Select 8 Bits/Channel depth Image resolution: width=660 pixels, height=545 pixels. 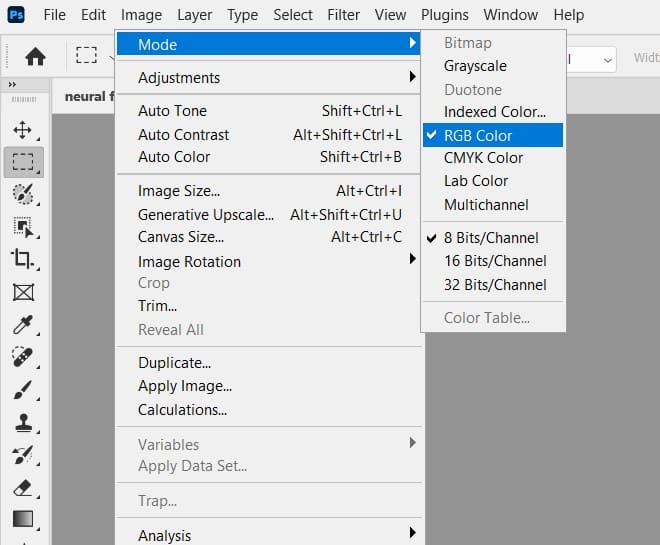click(x=492, y=238)
